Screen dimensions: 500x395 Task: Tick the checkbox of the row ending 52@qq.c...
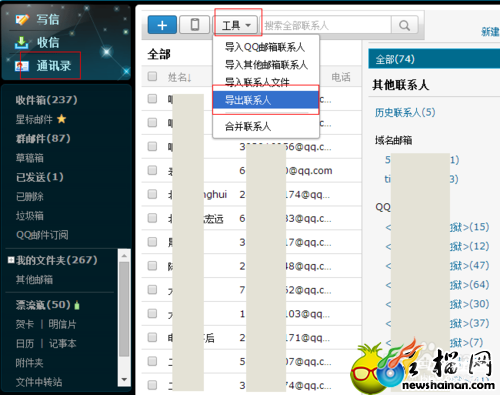click(152, 290)
